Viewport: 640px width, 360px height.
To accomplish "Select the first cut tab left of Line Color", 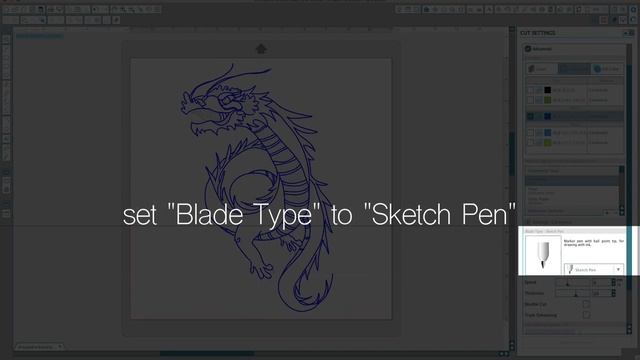I will 542,69.
